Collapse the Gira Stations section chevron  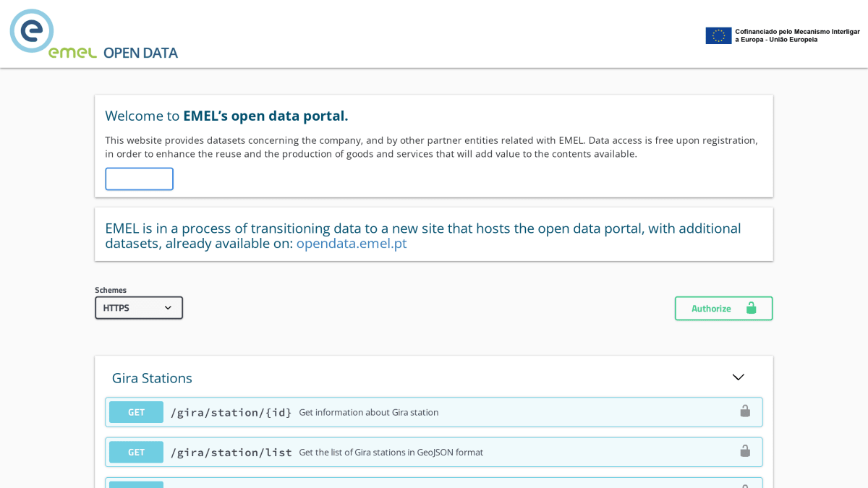pos(738,377)
